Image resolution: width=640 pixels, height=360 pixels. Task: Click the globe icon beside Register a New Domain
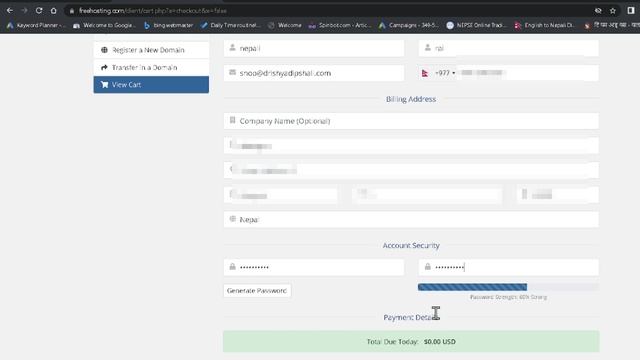click(104, 50)
